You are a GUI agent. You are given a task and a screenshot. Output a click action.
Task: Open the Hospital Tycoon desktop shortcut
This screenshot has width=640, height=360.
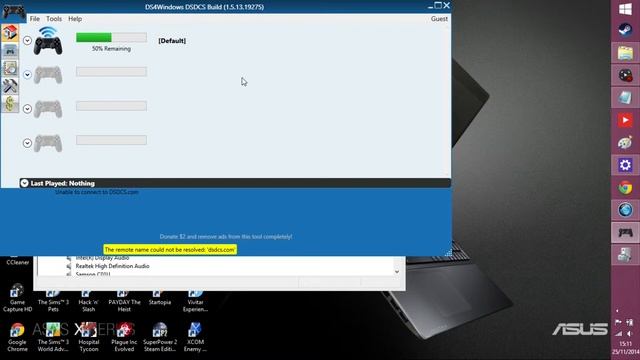[89, 337]
